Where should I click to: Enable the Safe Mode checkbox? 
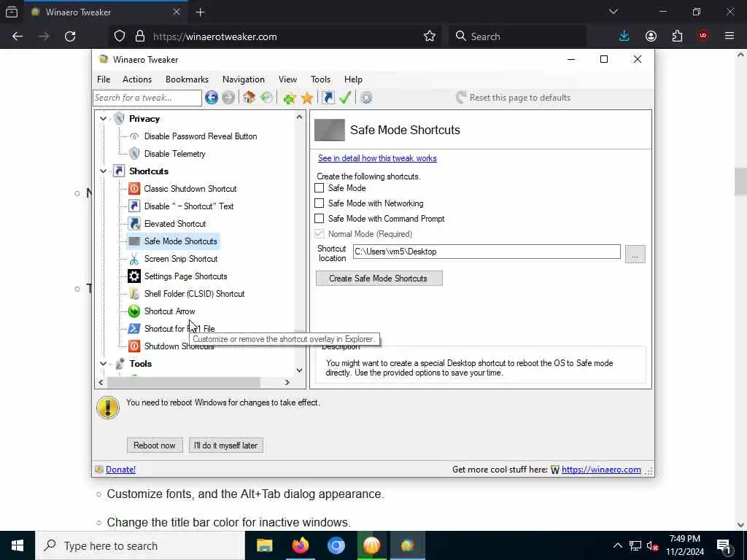click(320, 188)
